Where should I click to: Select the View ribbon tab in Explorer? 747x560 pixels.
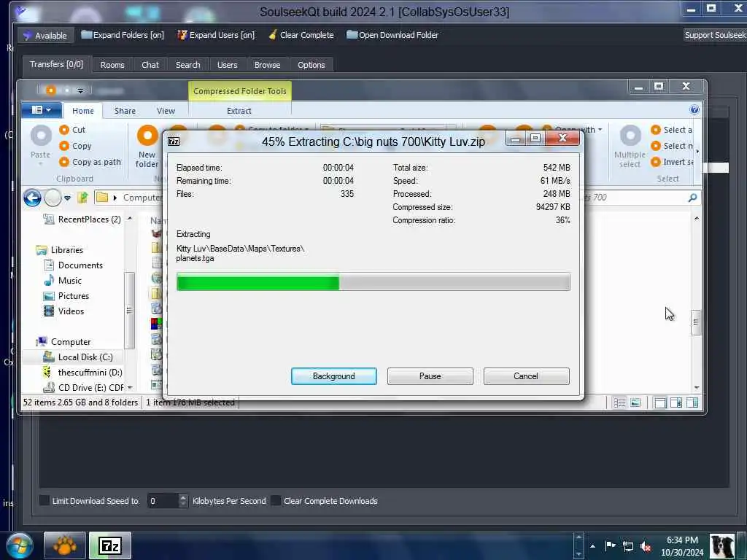pos(166,111)
